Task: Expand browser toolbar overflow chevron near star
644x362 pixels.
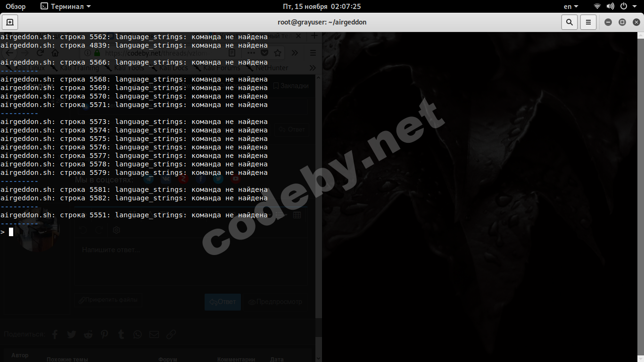Action: (295, 53)
